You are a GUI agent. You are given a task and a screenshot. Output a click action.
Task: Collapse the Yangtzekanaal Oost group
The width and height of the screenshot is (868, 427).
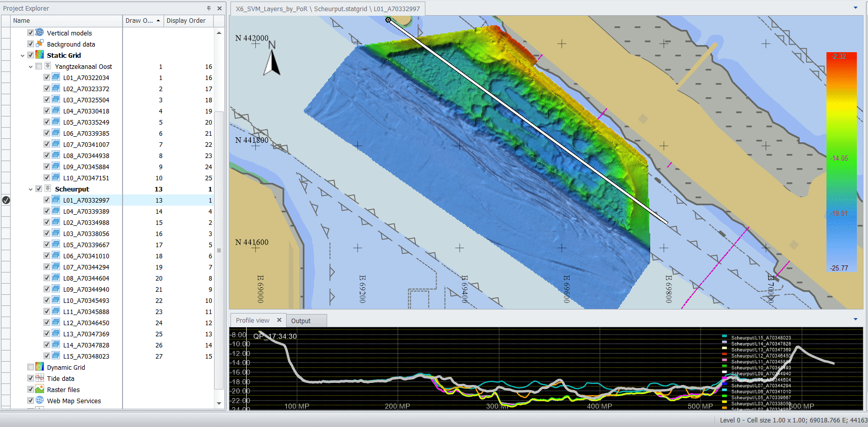click(x=30, y=66)
